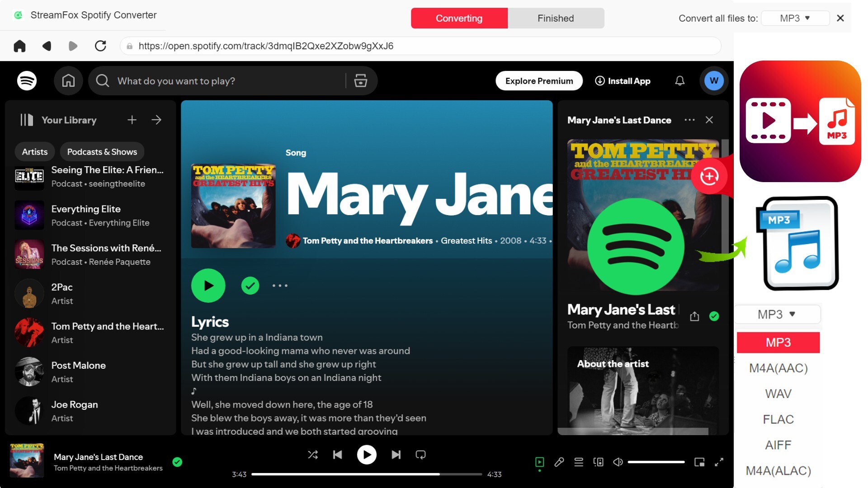This screenshot has width=868, height=488.
Task: Click the skip previous track icon
Action: [337, 455]
